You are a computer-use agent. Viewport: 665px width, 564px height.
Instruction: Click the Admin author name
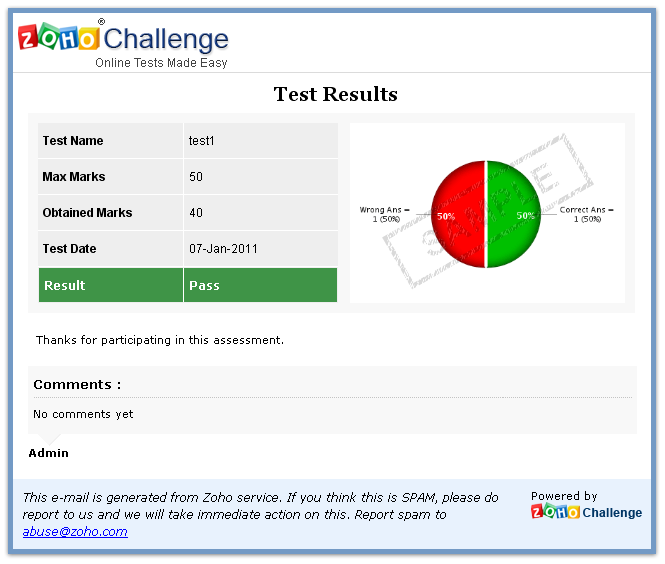tap(49, 453)
